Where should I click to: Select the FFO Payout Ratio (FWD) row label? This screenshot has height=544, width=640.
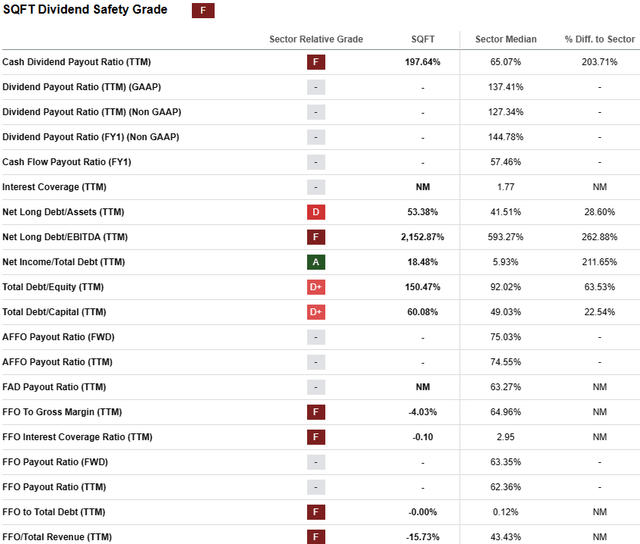click(x=55, y=462)
